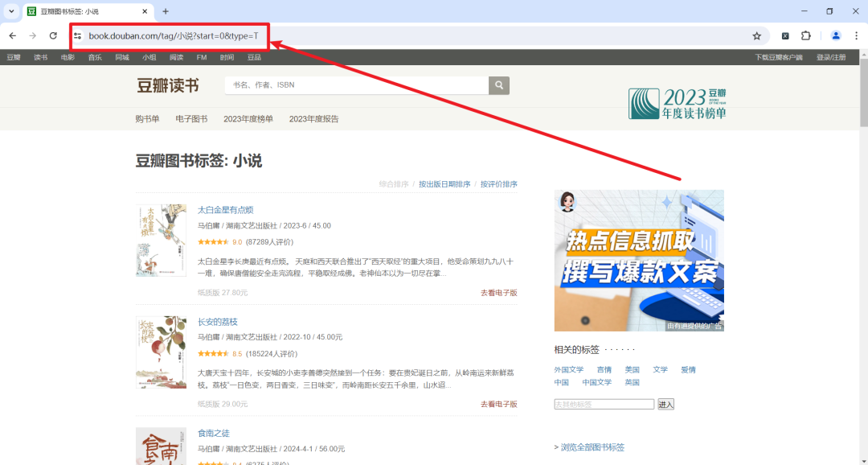Focus the 去其他标签 input field
This screenshot has height=465, width=868.
604,404
